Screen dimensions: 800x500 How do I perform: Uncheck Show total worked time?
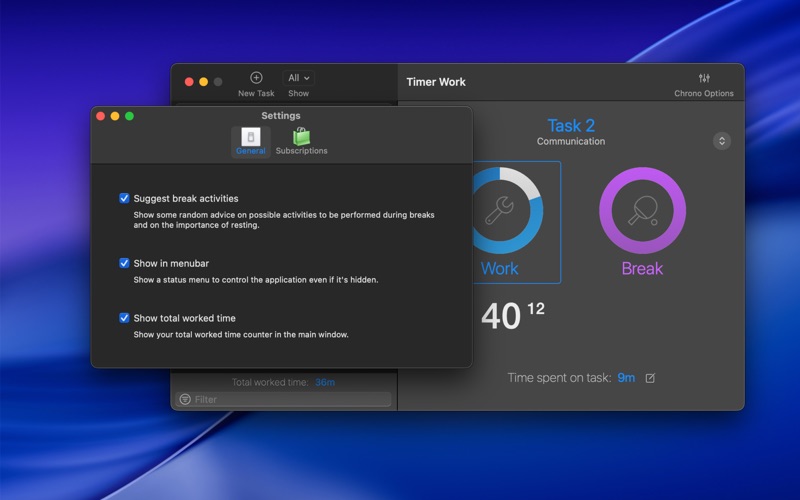124,318
